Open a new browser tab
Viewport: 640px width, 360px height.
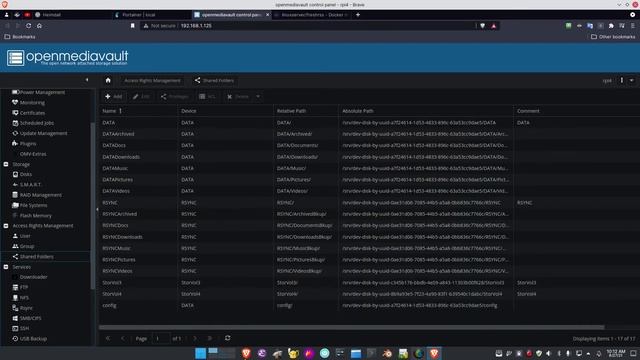[x=358, y=15]
